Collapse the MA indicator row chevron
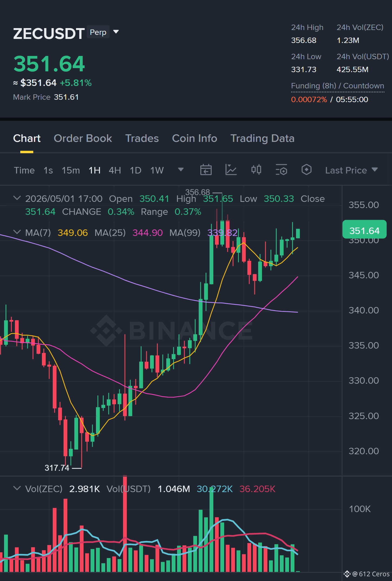Screen dimensions: 392x581 click(x=17, y=232)
